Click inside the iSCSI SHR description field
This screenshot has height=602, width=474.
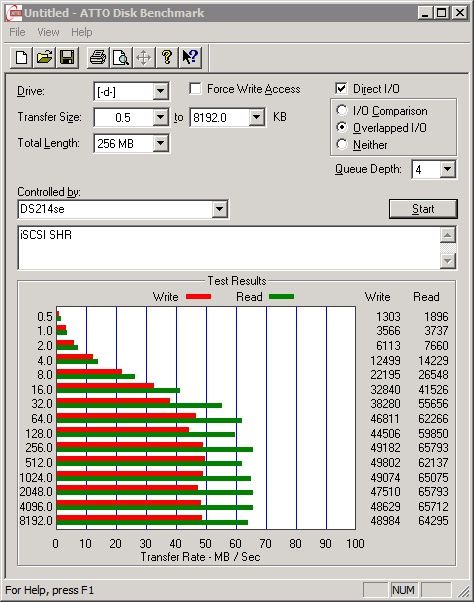click(229, 248)
